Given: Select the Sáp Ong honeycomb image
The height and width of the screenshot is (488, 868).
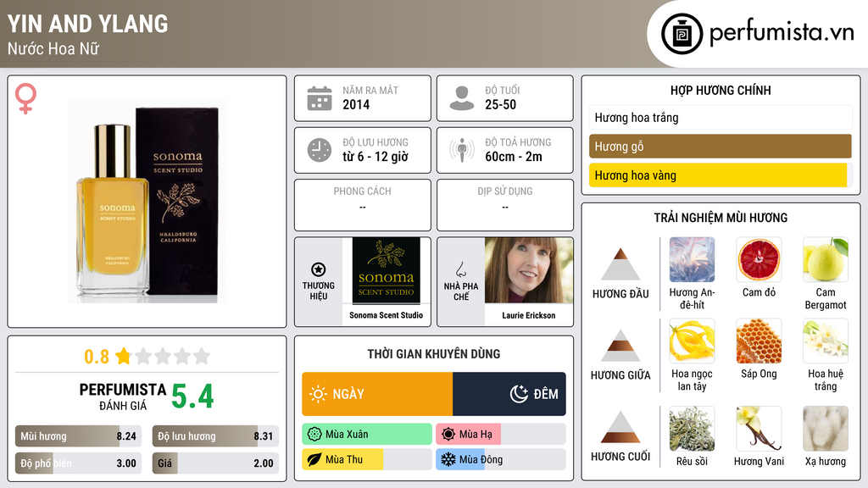Looking at the screenshot, I should point(759,341).
